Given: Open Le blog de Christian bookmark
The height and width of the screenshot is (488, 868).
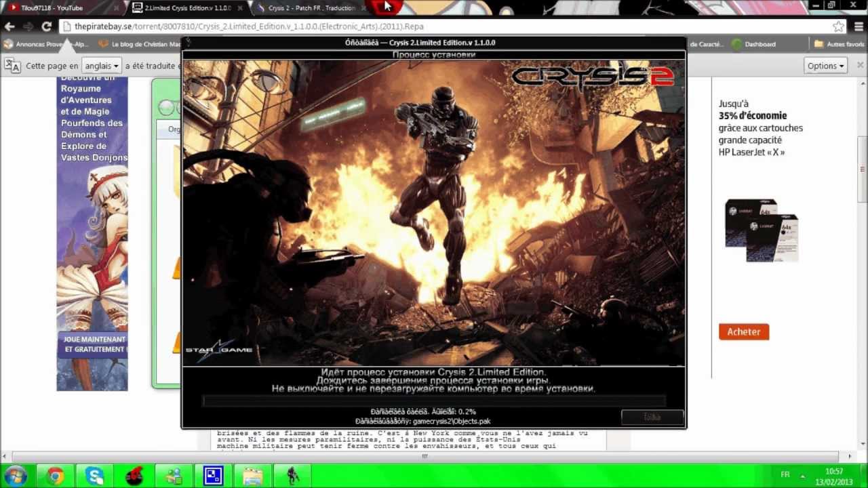Looking at the screenshot, I should click(139, 44).
